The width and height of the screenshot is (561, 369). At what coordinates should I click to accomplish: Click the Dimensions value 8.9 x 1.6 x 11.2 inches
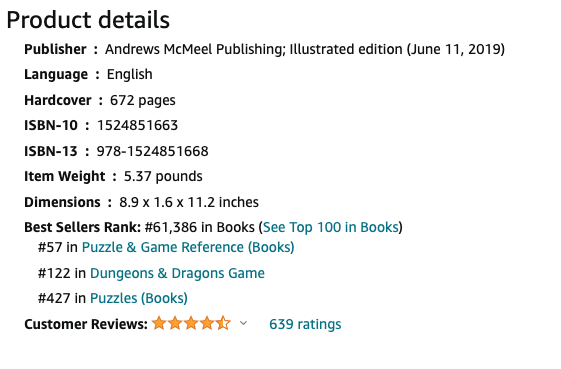(189, 202)
